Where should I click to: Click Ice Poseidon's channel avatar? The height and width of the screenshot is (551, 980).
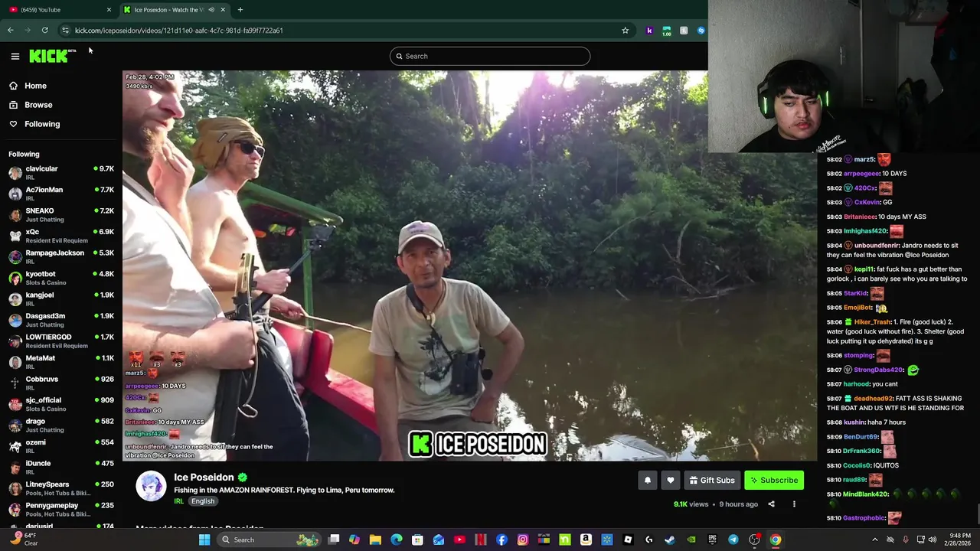[x=151, y=486]
